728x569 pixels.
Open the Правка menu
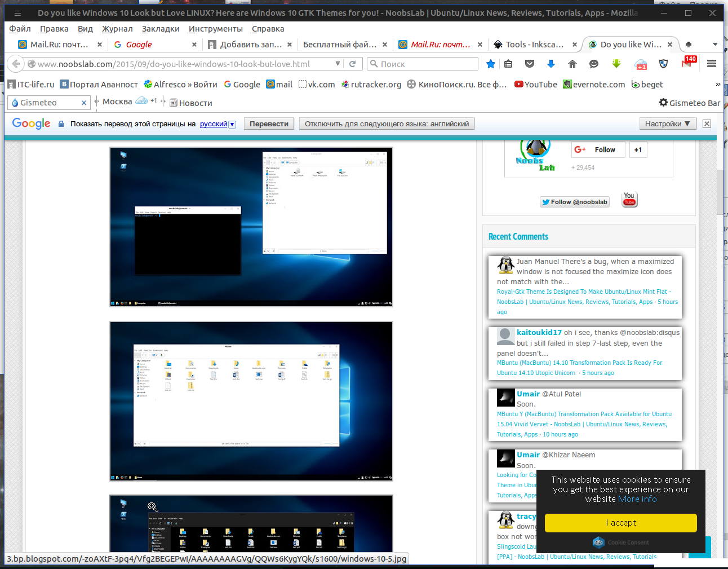point(54,29)
